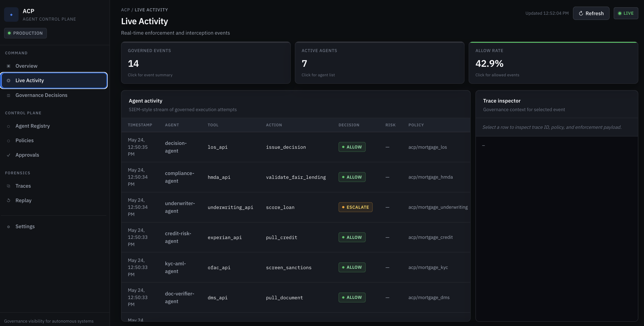Screen dimensions: 644x326
Task: Click the Agent Registry circle icon
Action: (9, 126)
